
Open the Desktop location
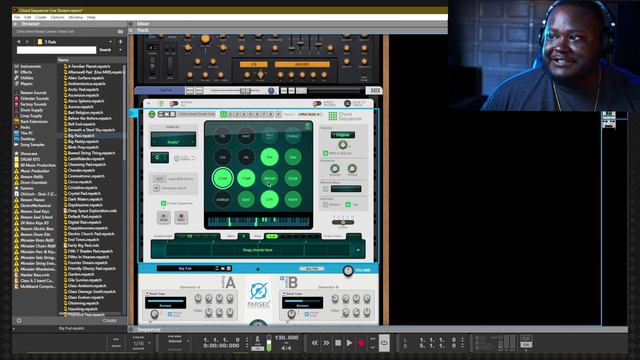tap(28, 139)
